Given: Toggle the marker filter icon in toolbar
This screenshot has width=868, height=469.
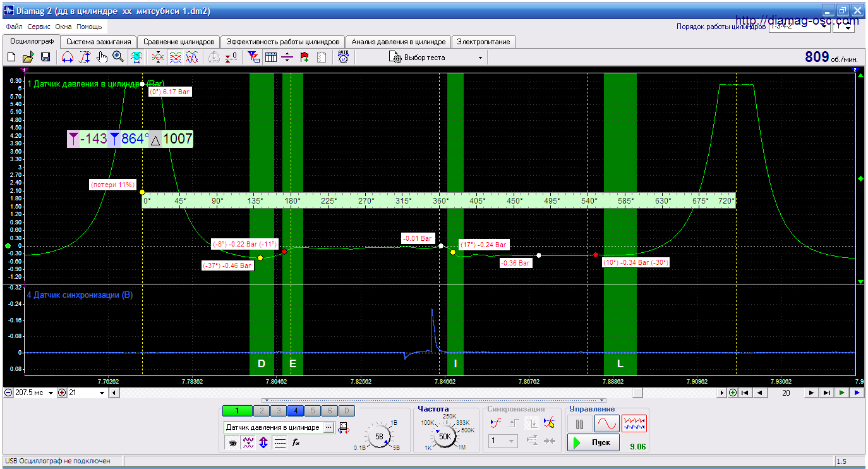Looking at the screenshot, I should (254, 58).
